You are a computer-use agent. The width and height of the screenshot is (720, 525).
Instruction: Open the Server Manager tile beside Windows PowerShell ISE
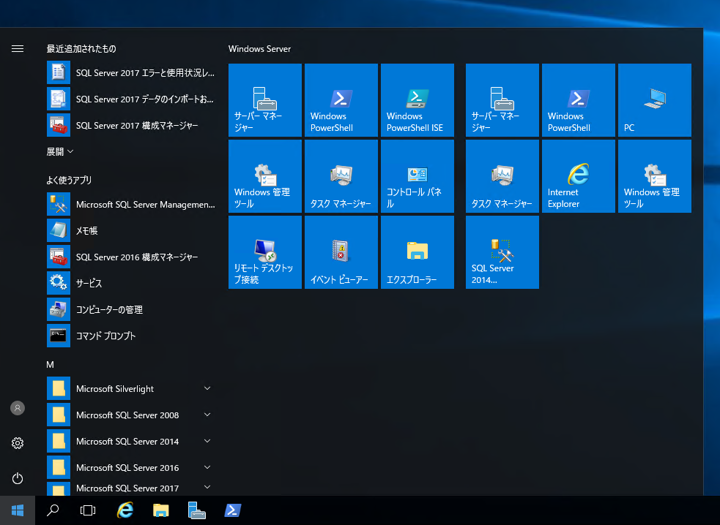tap(502, 100)
